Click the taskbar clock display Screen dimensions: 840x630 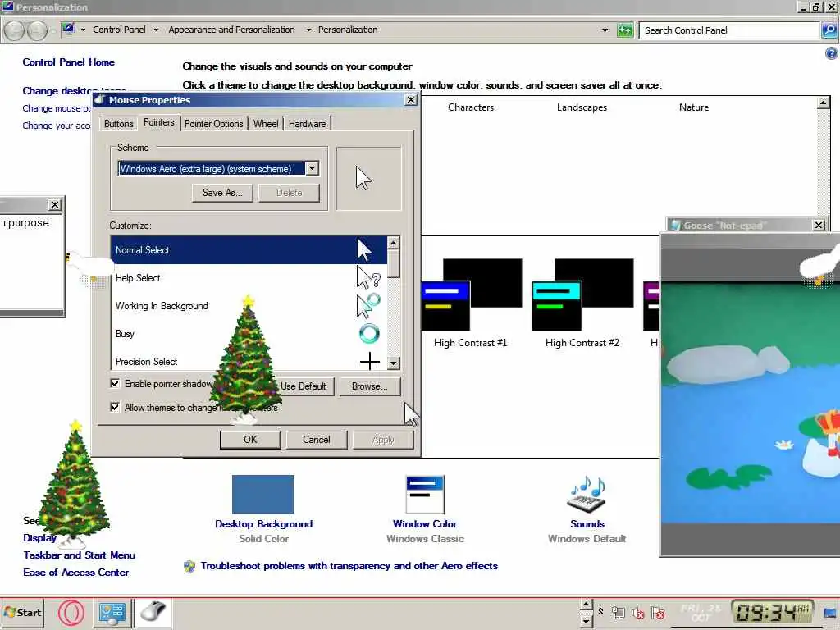point(773,612)
